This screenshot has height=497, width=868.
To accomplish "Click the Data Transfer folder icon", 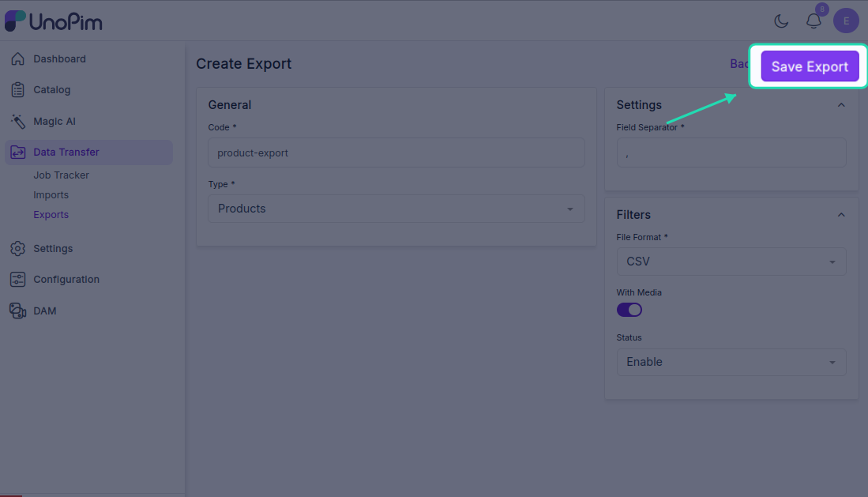I will click(17, 152).
